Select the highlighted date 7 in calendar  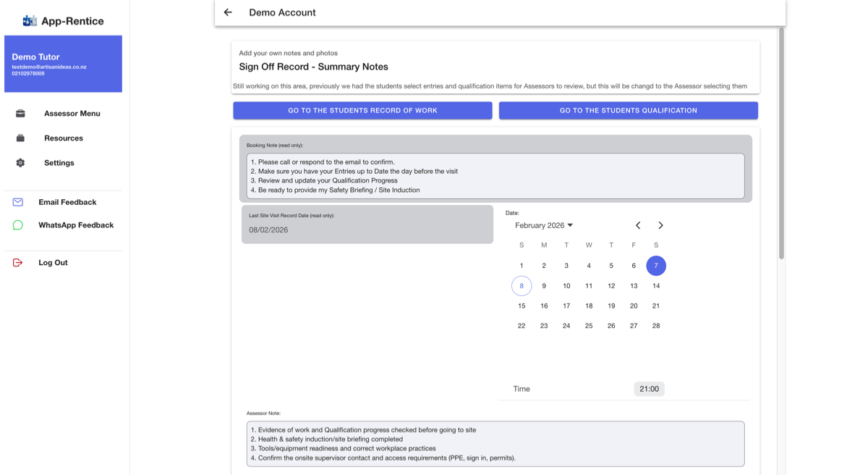coord(656,266)
